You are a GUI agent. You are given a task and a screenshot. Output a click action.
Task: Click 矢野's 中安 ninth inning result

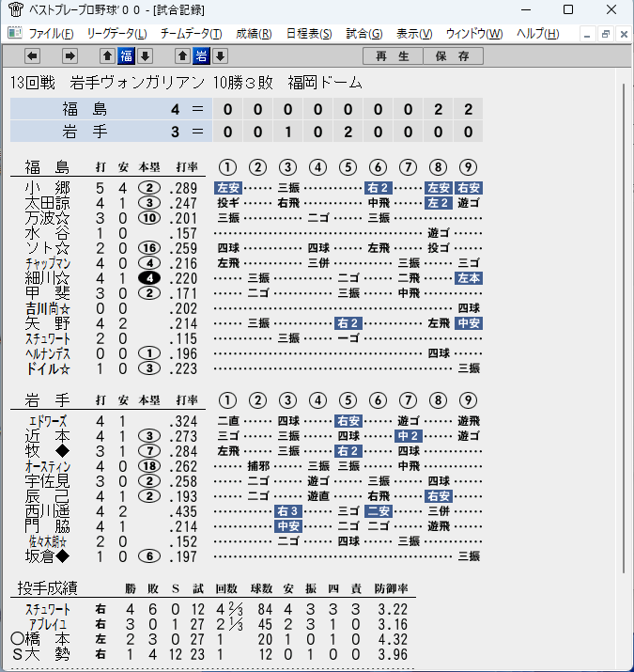469,323
